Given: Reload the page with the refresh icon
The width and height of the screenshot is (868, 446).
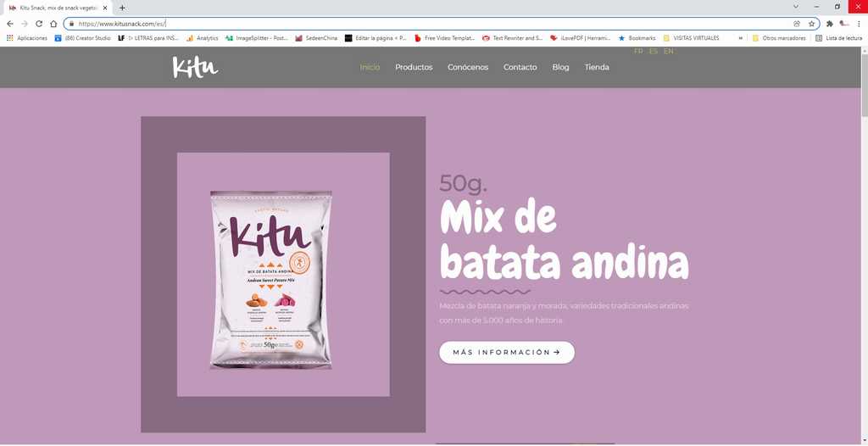Looking at the screenshot, I should click(39, 24).
